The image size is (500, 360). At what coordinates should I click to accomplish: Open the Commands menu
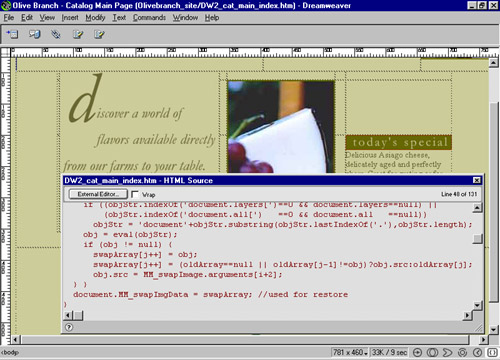[149, 18]
